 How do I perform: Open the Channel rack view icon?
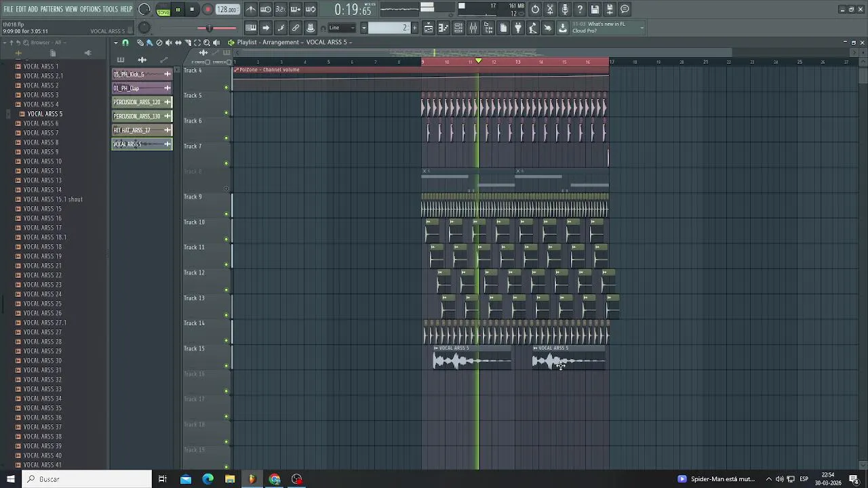tap(458, 28)
